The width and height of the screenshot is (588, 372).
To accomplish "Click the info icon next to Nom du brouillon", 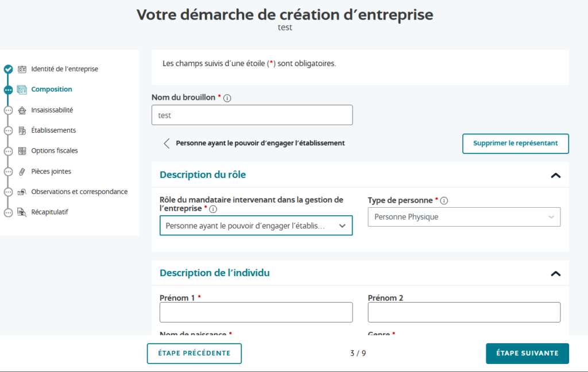I will (x=227, y=98).
